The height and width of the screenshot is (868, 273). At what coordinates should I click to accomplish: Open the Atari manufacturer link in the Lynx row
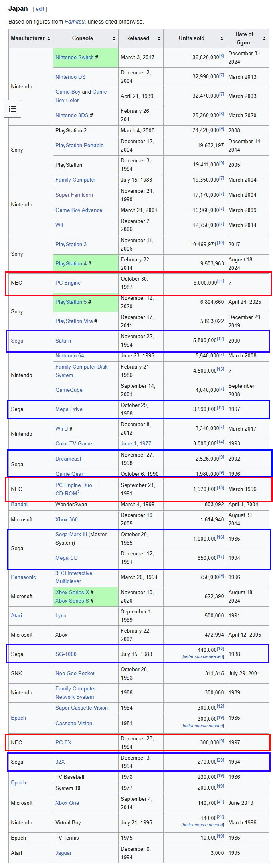click(16, 615)
